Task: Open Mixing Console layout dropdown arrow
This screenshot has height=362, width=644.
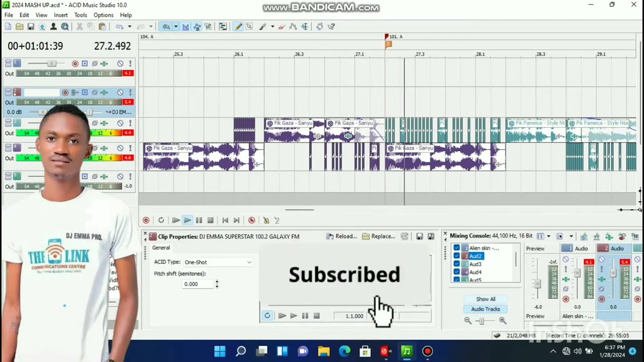Action: pos(548,236)
